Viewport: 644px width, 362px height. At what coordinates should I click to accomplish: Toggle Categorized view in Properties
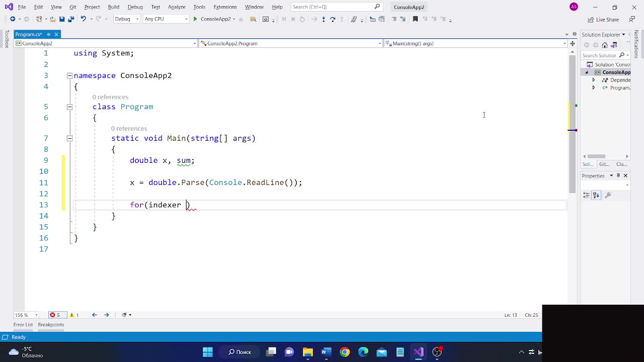pyautogui.click(x=587, y=195)
